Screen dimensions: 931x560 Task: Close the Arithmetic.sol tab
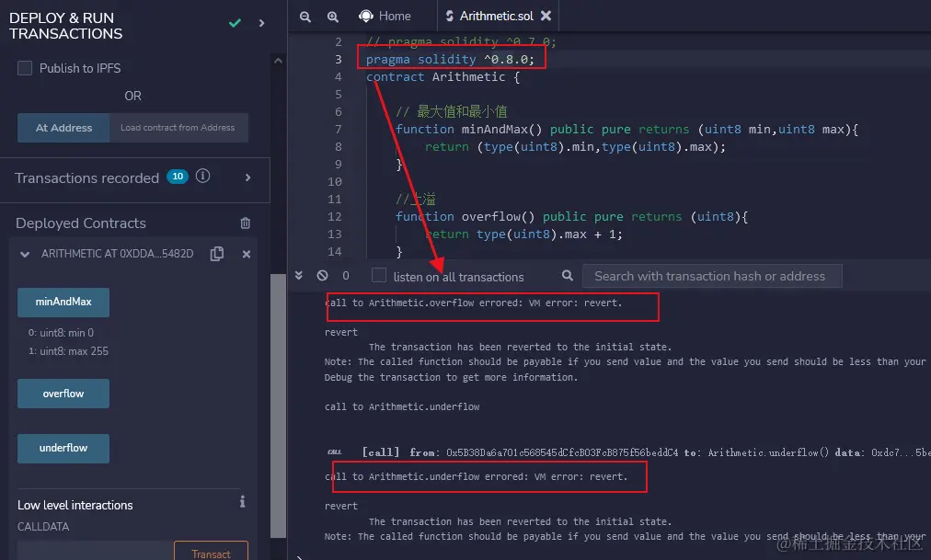tap(546, 16)
